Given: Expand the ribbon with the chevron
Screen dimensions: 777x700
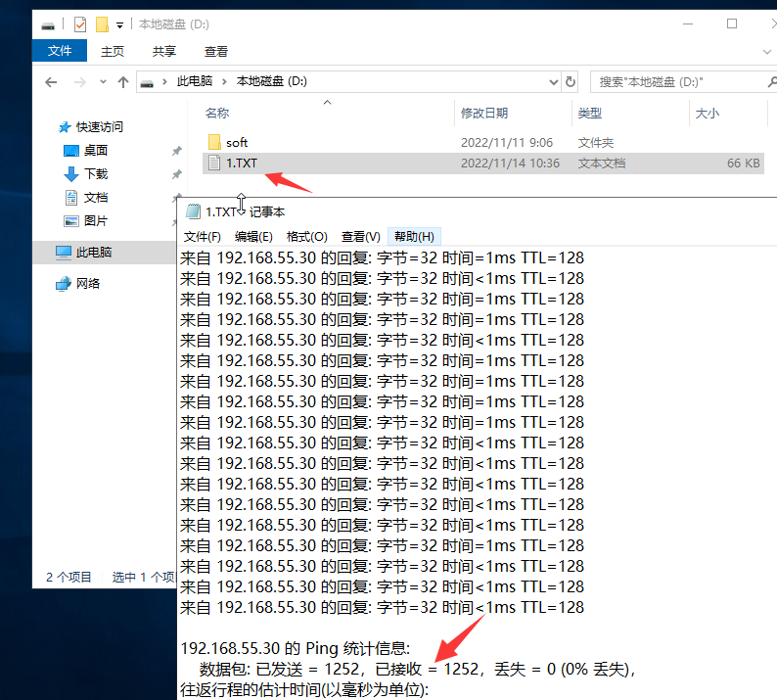Looking at the screenshot, I should [766, 52].
